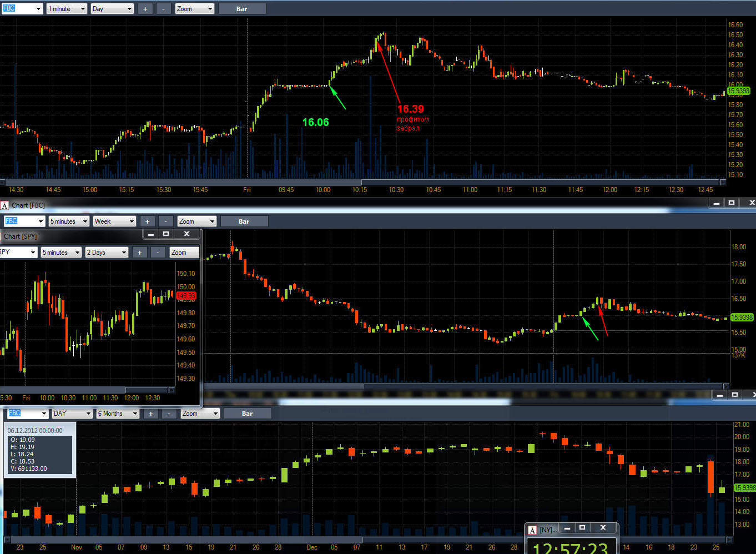Click the top chart horizontal scrollbar

coord(363,182)
